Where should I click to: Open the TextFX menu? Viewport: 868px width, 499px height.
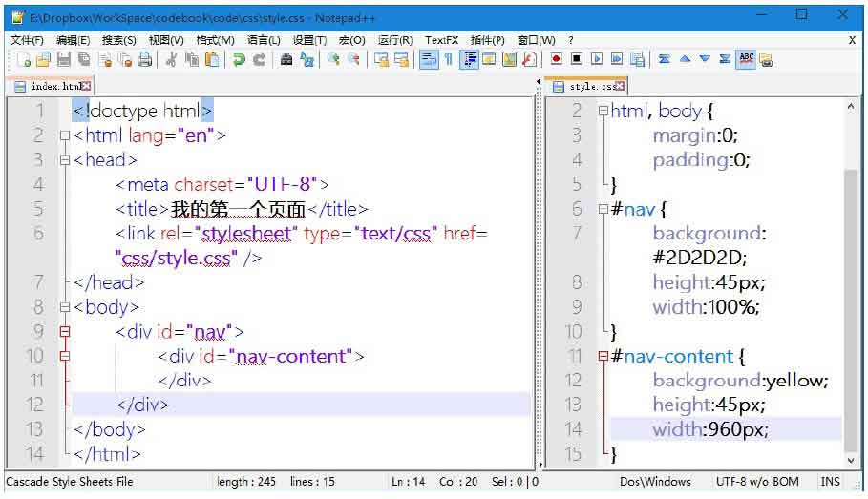click(x=441, y=40)
